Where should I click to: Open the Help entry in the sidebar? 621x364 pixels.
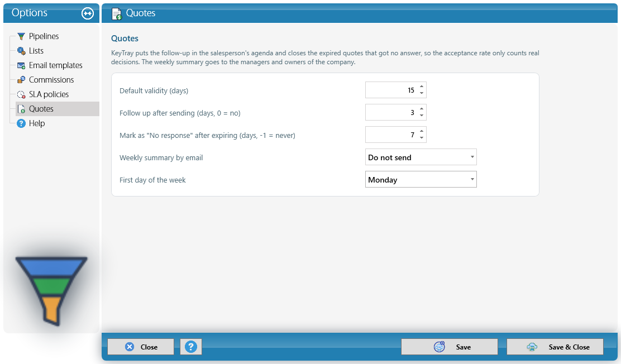click(x=37, y=123)
